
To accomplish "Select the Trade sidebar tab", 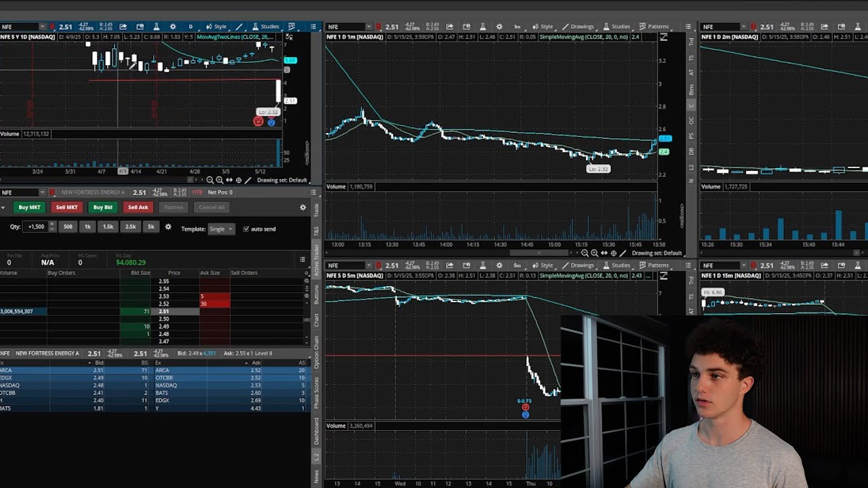I will [316, 211].
